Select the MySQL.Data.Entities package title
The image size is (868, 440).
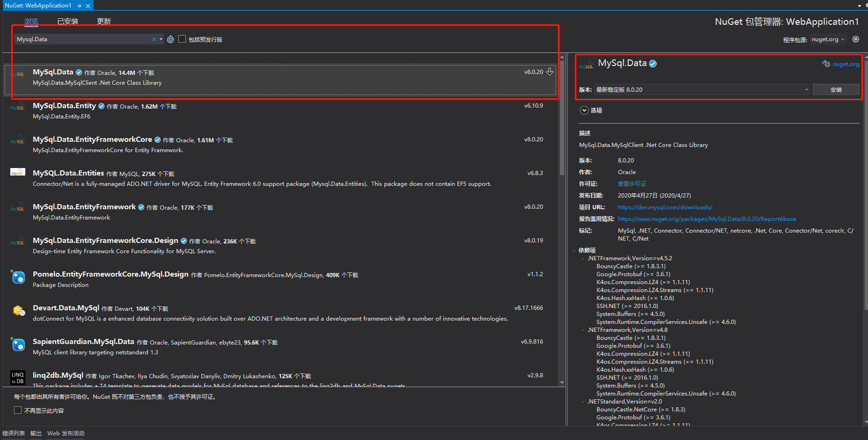(68, 173)
